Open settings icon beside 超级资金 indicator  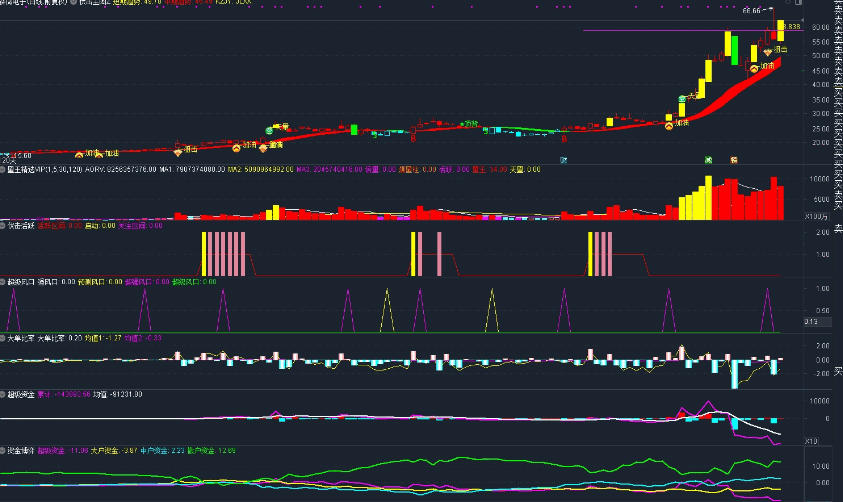click(3, 395)
